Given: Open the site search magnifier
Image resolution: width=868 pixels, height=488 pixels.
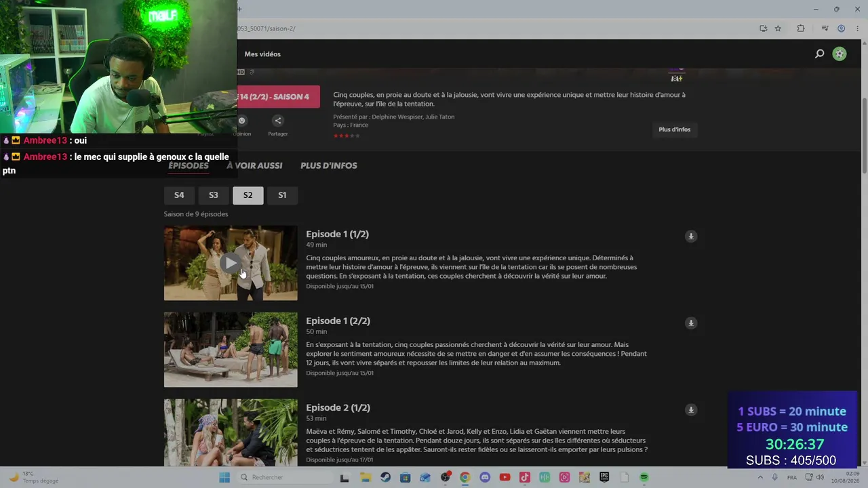Looking at the screenshot, I should pyautogui.click(x=819, y=54).
